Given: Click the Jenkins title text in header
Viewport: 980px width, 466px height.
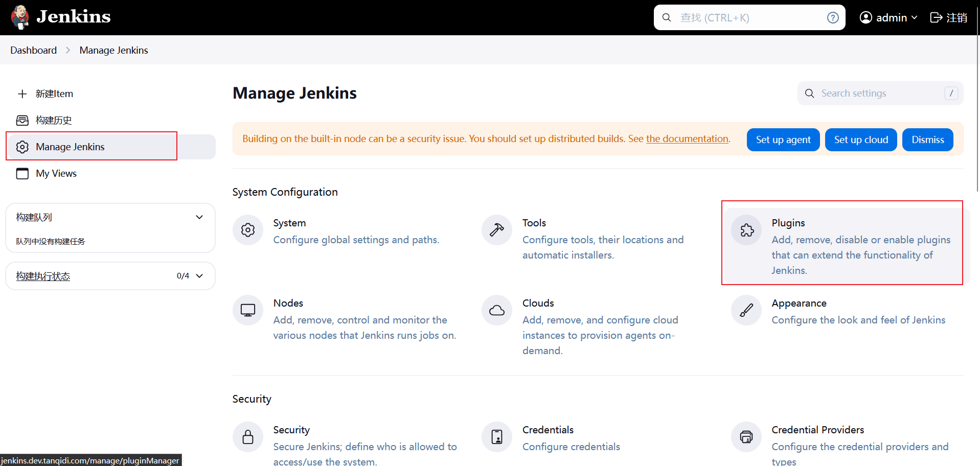Looking at the screenshot, I should click(x=74, y=17).
